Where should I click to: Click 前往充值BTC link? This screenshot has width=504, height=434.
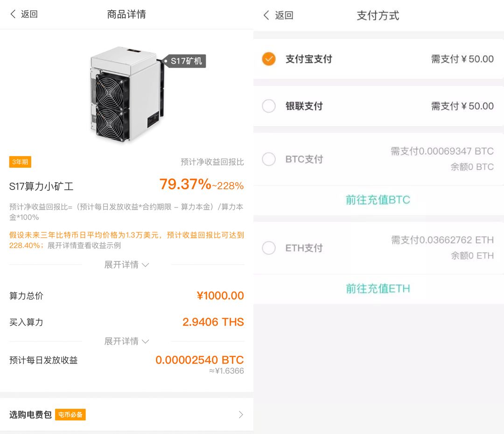[378, 200]
